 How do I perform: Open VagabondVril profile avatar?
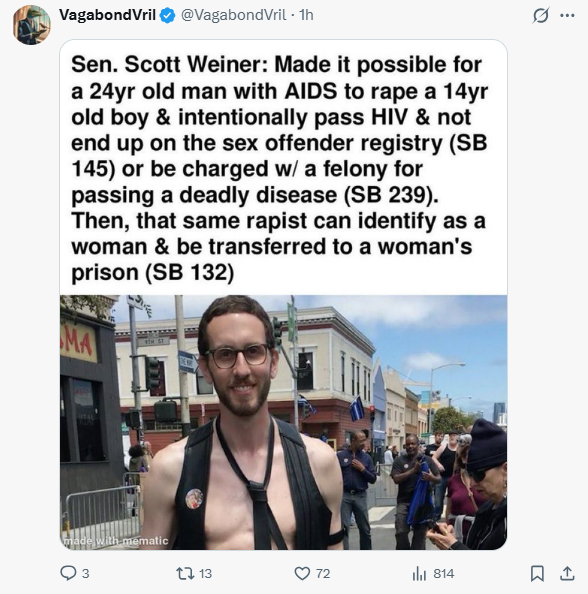[x=32, y=25]
